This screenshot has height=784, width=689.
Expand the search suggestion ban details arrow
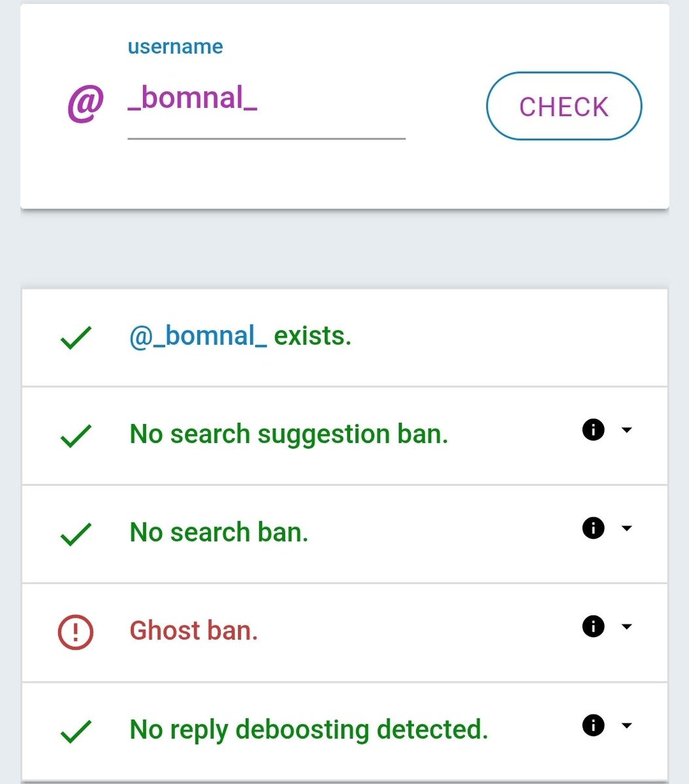626,430
